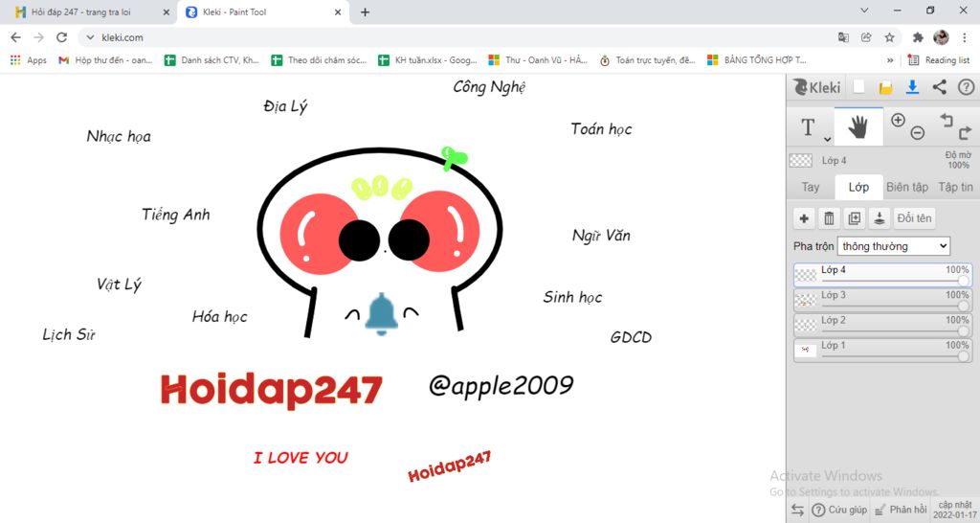
Task: Open the Reading list
Action: [x=940, y=60]
